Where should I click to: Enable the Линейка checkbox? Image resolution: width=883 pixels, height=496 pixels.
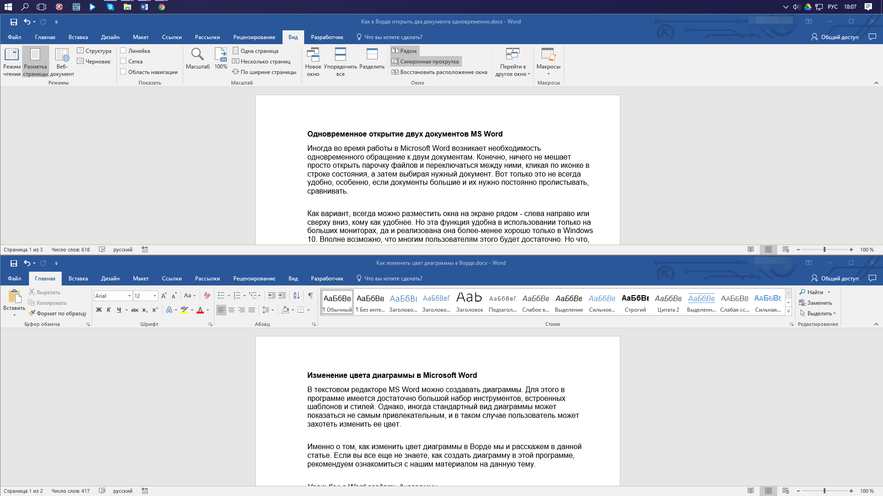[123, 50]
